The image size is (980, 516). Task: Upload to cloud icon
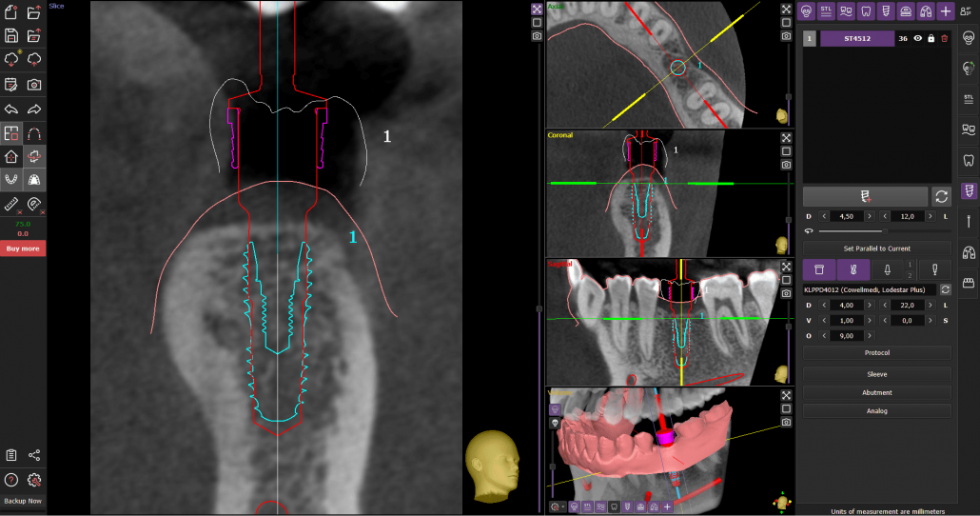(33, 59)
